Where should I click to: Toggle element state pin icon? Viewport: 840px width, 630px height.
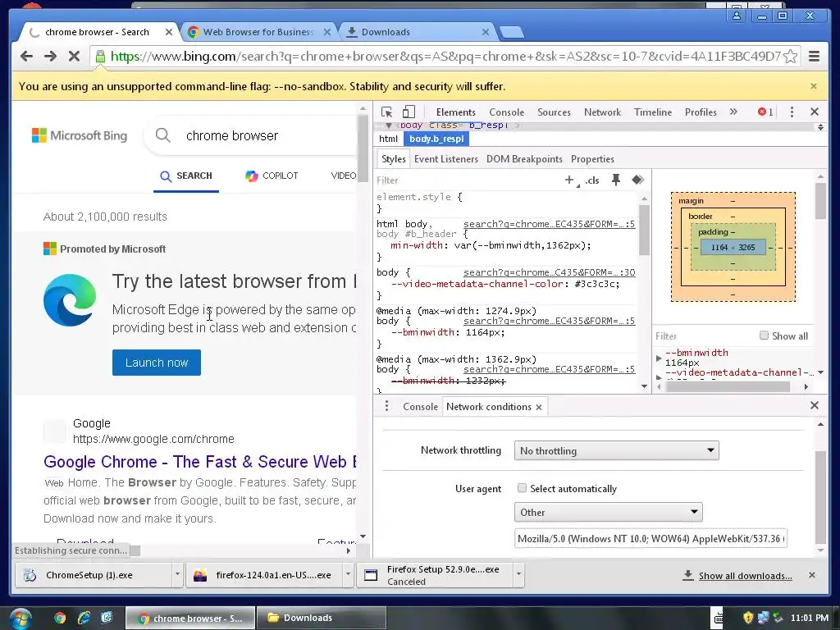click(x=615, y=180)
